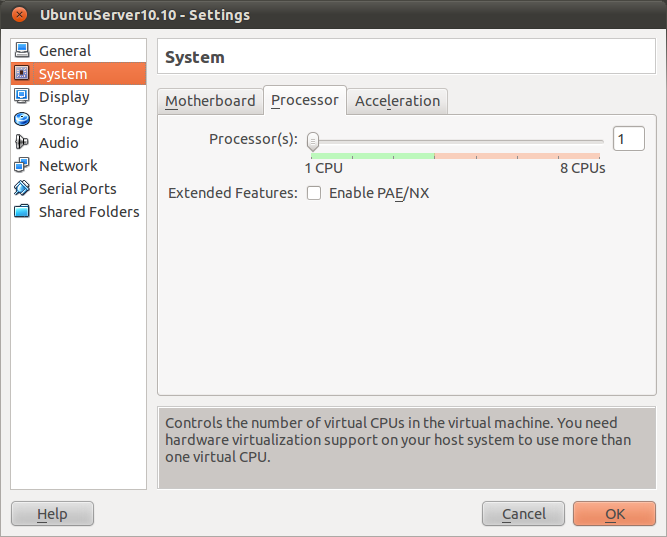Viewport: 667px width, 537px height.
Task: Click the System chip icon in sidebar
Action: [22, 74]
